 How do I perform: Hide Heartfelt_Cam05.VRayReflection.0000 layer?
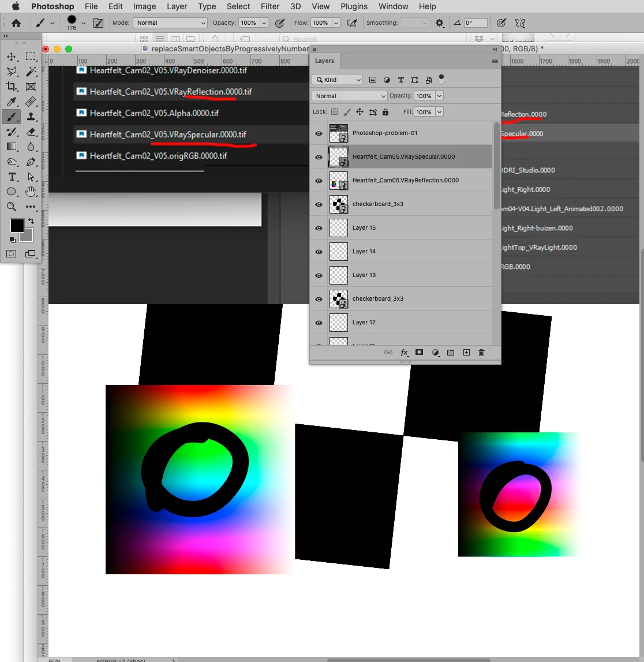tap(319, 181)
